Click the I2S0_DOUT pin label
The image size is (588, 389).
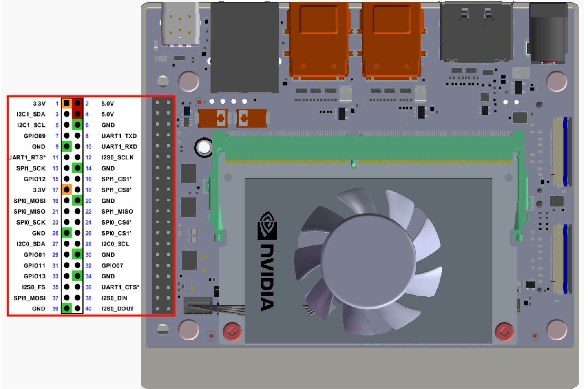coord(117,309)
